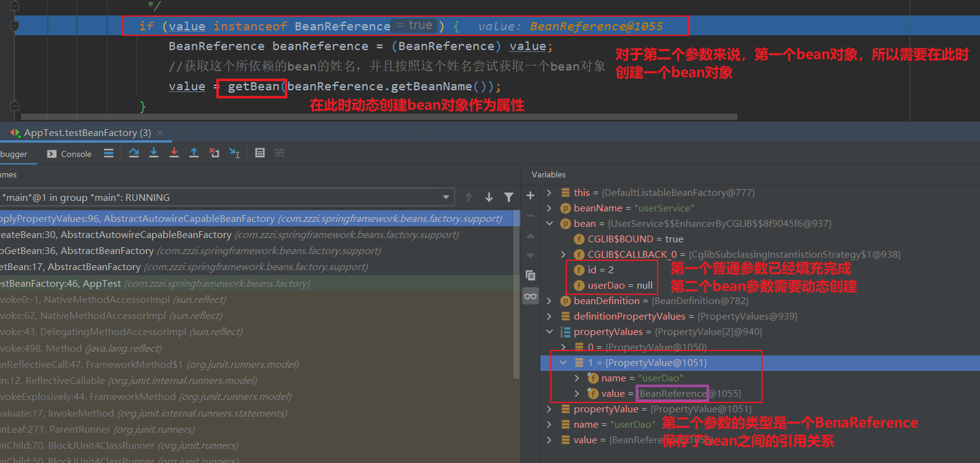Click Show Execution Point toolbar icon
Image resolution: width=980 pixels, height=463 pixels.
coord(109,153)
